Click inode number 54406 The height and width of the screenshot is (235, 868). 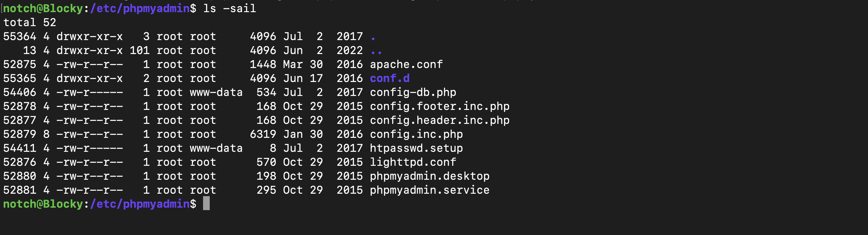19,93
